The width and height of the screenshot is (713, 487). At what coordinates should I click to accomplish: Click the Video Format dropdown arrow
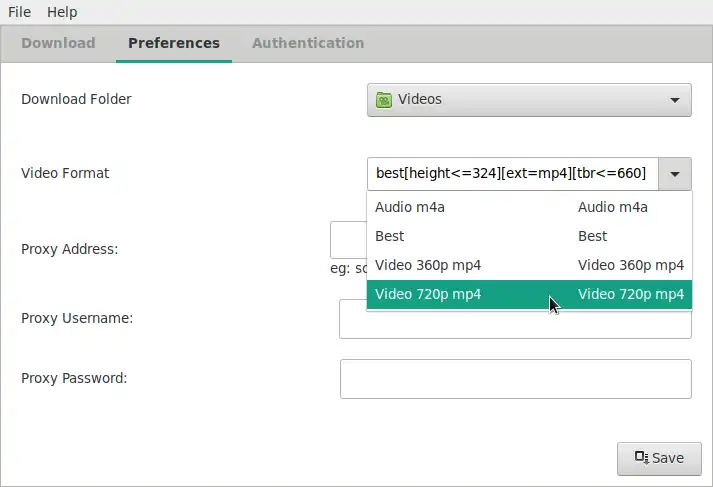(x=676, y=174)
